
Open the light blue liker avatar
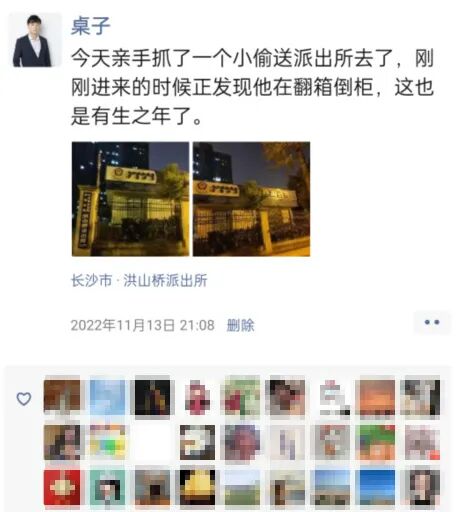click(x=107, y=397)
